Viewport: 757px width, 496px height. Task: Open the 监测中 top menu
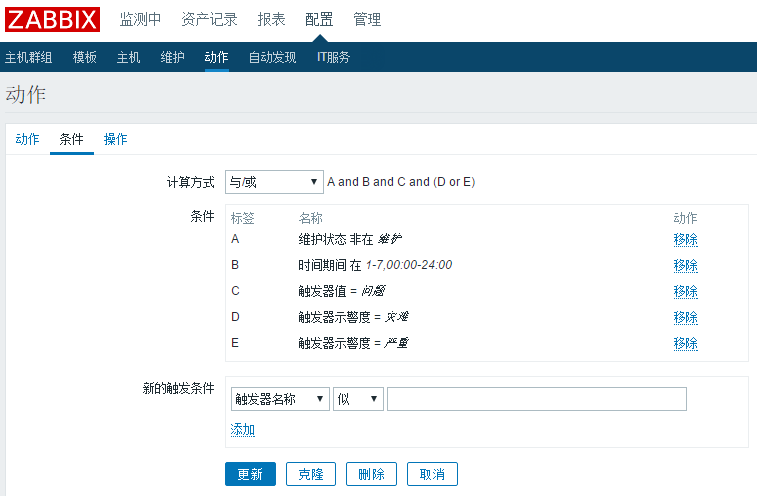coord(140,20)
